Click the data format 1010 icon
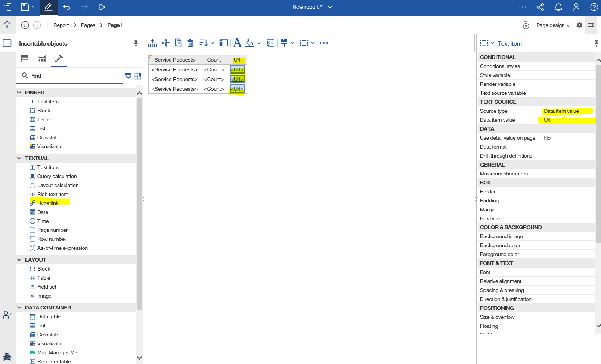Screen dimensions: 601x364 pyautogui.click(x=270, y=43)
